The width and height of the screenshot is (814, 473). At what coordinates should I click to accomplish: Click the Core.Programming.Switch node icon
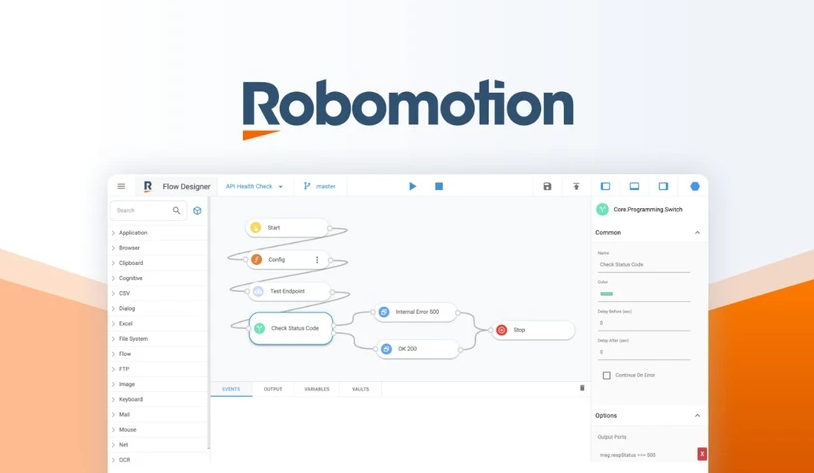pos(602,209)
